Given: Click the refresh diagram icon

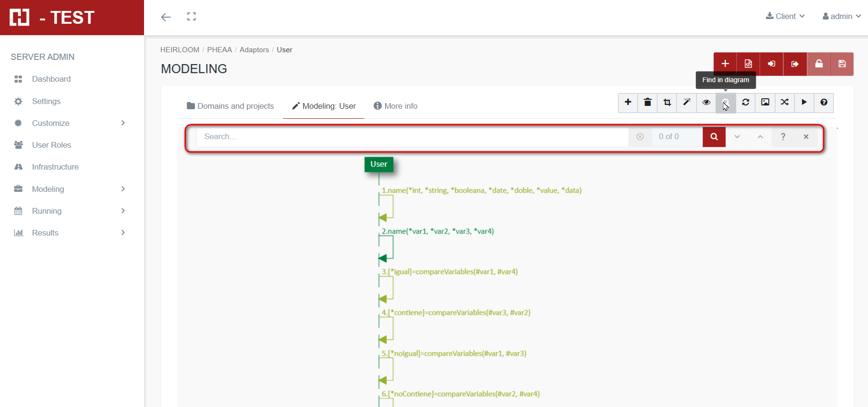Looking at the screenshot, I should [745, 103].
